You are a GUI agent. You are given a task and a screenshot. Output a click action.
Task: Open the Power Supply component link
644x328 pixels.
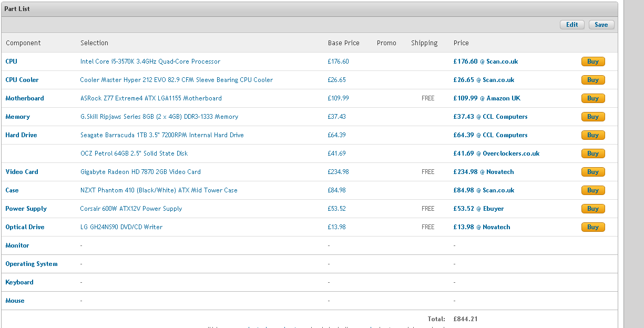26,209
